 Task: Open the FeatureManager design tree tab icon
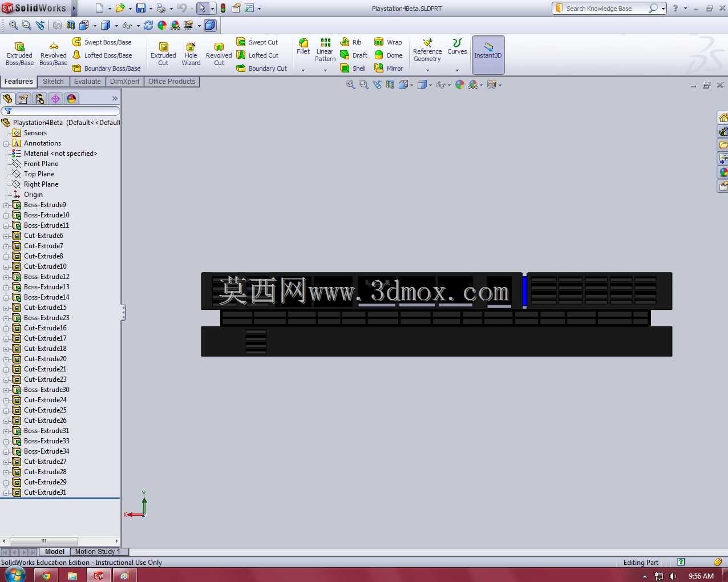pyautogui.click(x=7, y=99)
